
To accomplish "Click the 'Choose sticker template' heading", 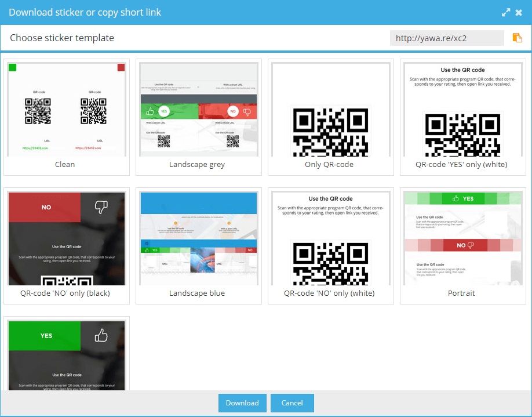I will click(62, 38).
